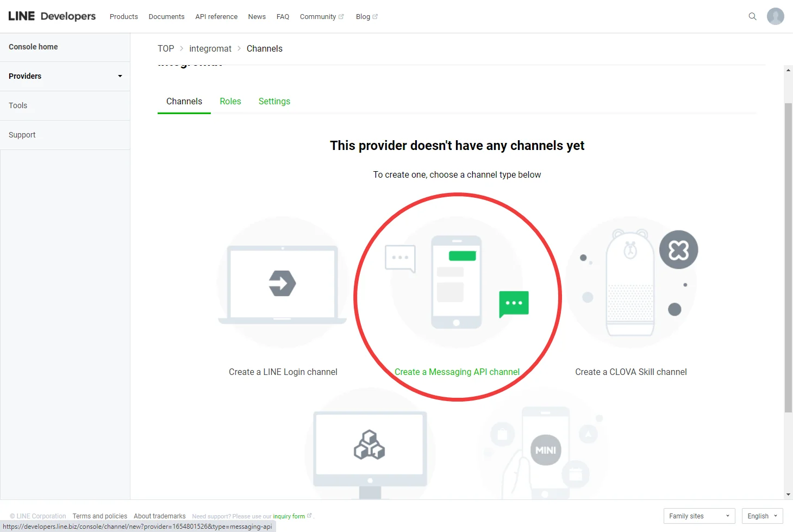This screenshot has height=532, width=793.
Task: Open About trademarks
Action: pyautogui.click(x=160, y=516)
